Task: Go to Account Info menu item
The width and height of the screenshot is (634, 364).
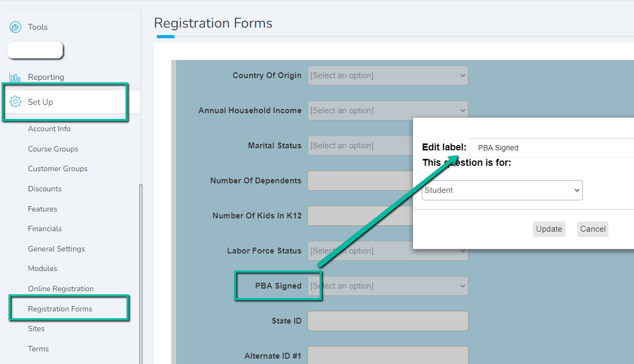Action: 49,129
